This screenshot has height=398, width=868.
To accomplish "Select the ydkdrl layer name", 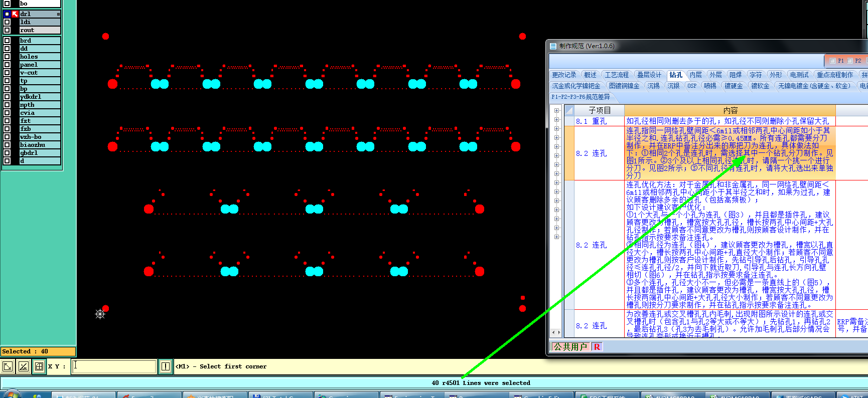I will point(40,97).
